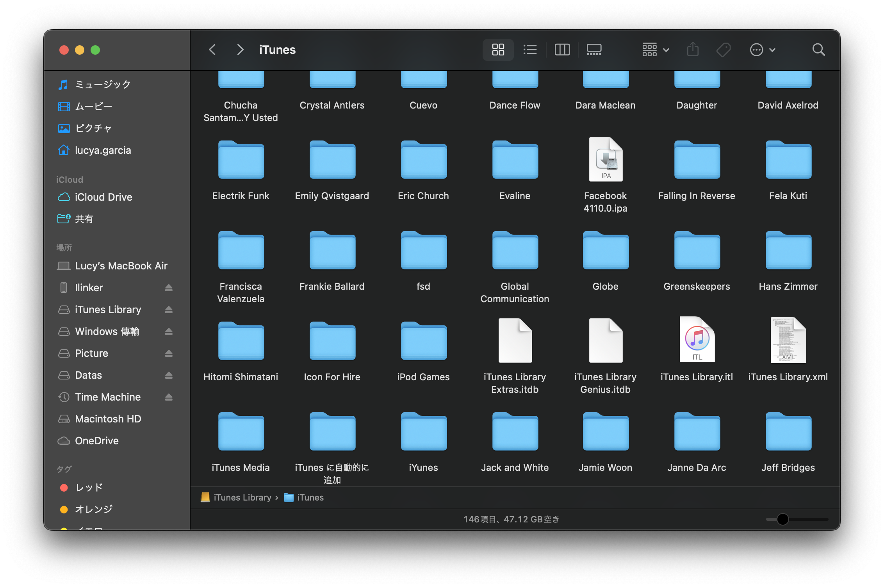Switch to column view
Screen dimensions: 884x588
pos(562,50)
